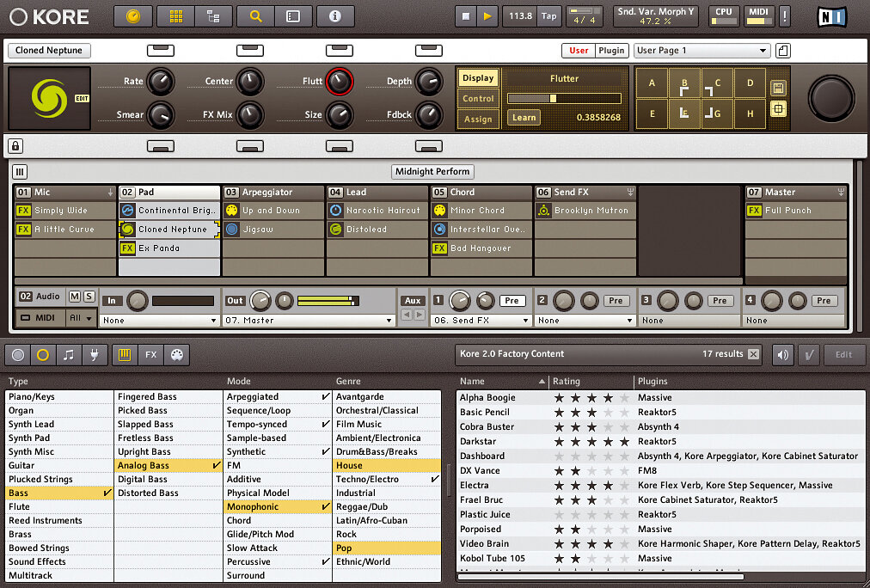
Task: Select the Control tab in the display panel
Action: tap(478, 99)
